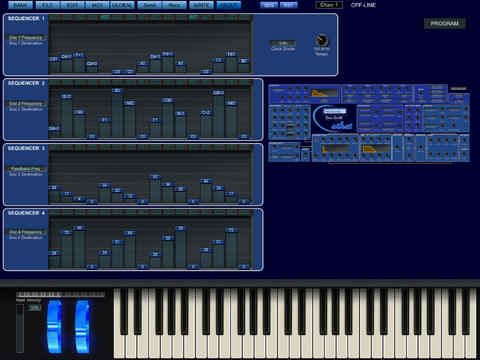Image resolution: width=480 pixels, height=360 pixels.
Task: Open the Osc 2 Frequency destination dropdown
Action: click(26, 103)
